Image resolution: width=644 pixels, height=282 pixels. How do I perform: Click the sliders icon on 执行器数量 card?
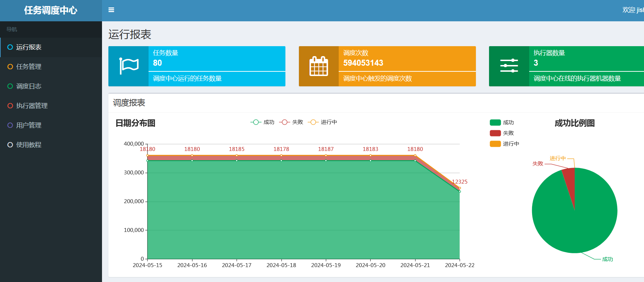click(509, 66)
